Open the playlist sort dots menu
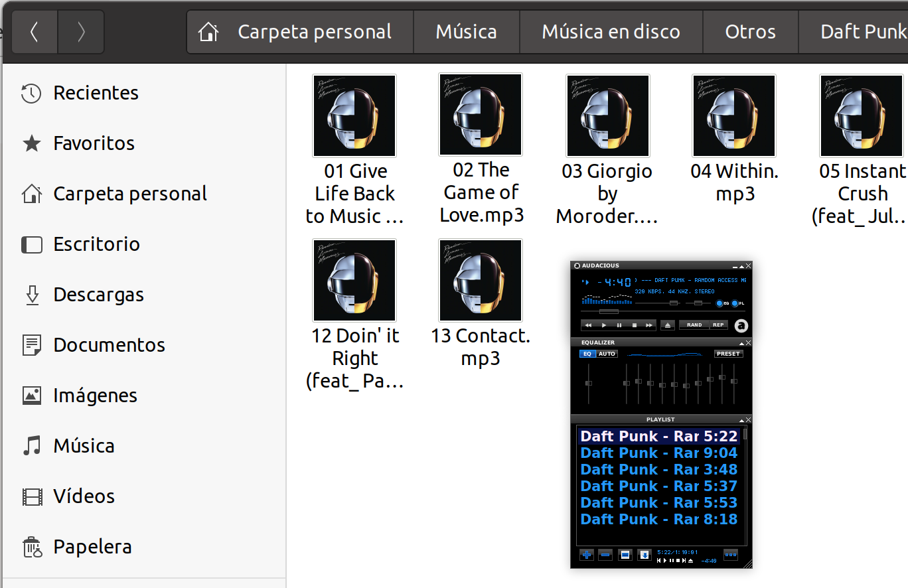Viewport: 908px width, 588px height. click(x=730, y=555)
